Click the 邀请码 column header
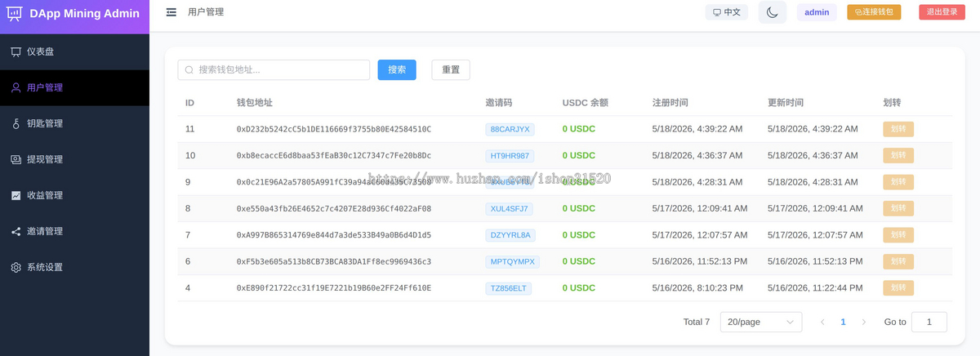The width and height of the screenshot is (980, 356). pyautogui.click(x=498, y=103)
